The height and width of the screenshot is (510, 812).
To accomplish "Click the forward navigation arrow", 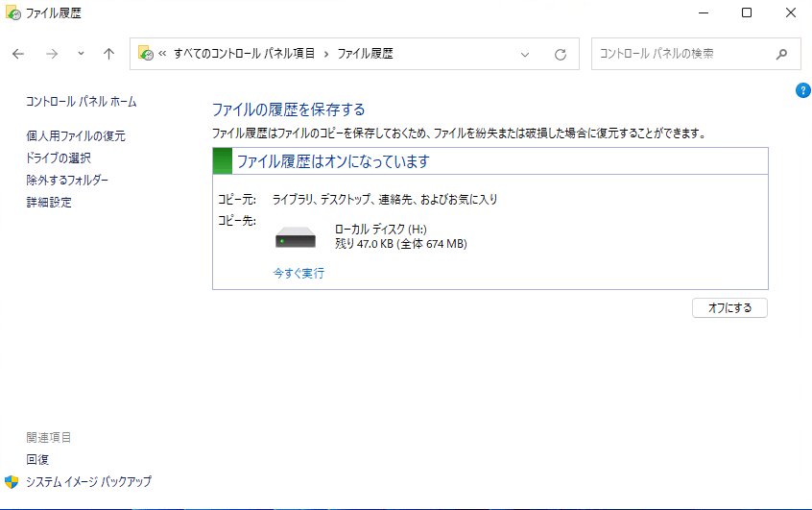I will coord(52,54).
